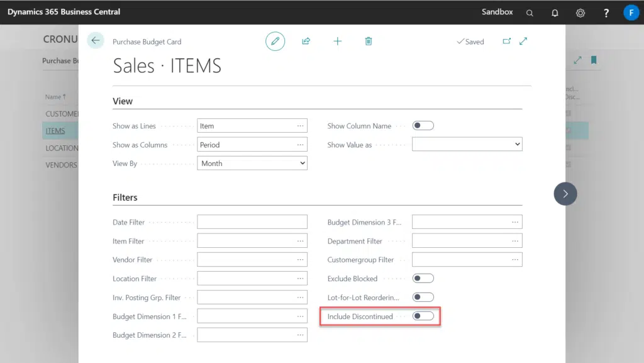Click the plus icon to create new

click(x=338, y=42)
